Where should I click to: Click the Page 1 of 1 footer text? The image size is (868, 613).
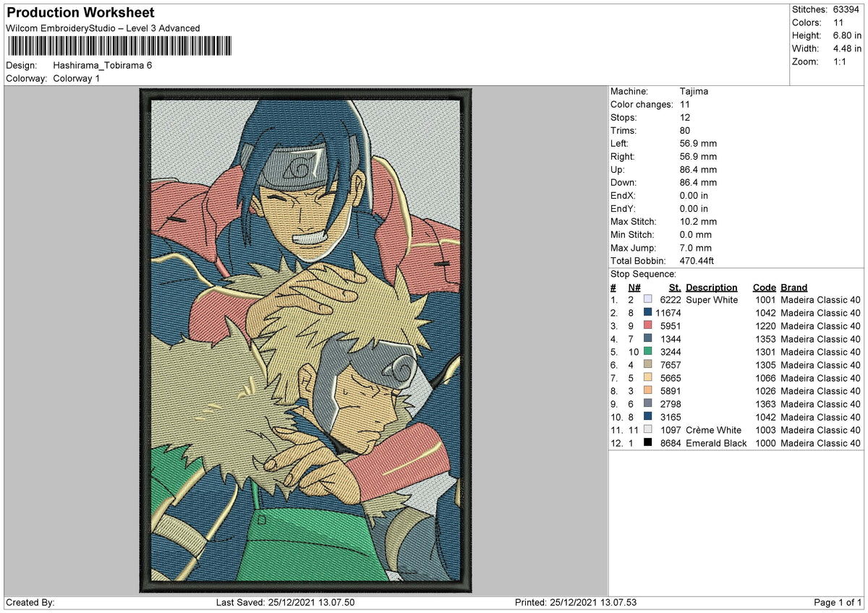click(x=838, y=602)
